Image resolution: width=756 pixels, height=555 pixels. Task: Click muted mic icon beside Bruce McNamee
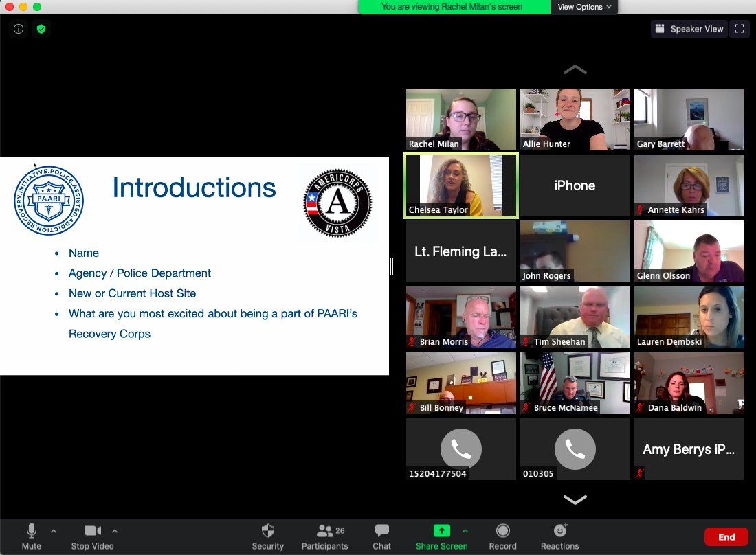point(526,407)
